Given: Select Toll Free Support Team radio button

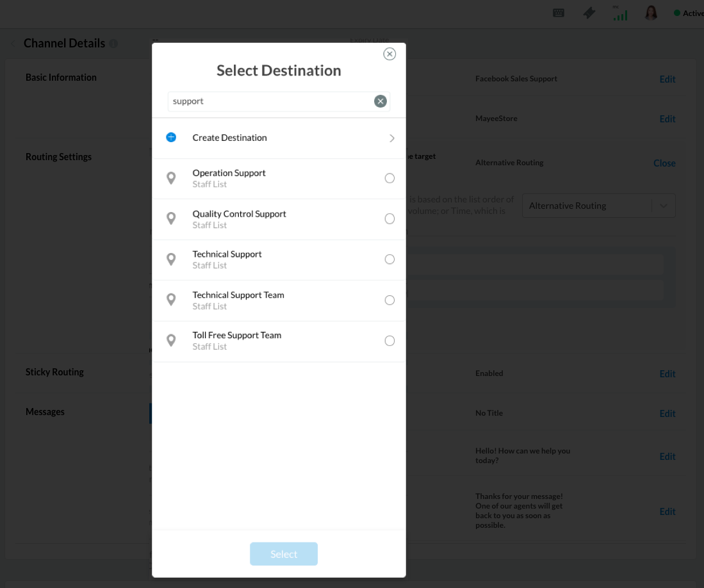Looking at the screenshot, I should (389, 341).
